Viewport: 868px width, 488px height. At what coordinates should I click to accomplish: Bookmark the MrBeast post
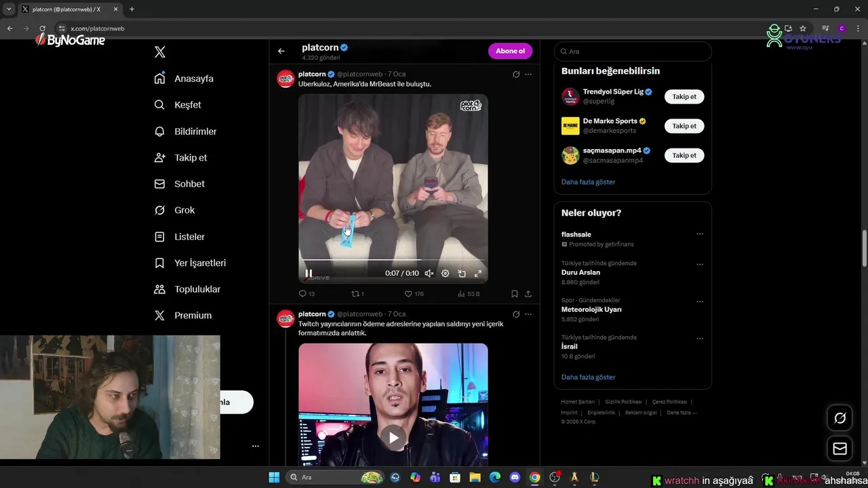pyautogui.click(x=515, y=294)
